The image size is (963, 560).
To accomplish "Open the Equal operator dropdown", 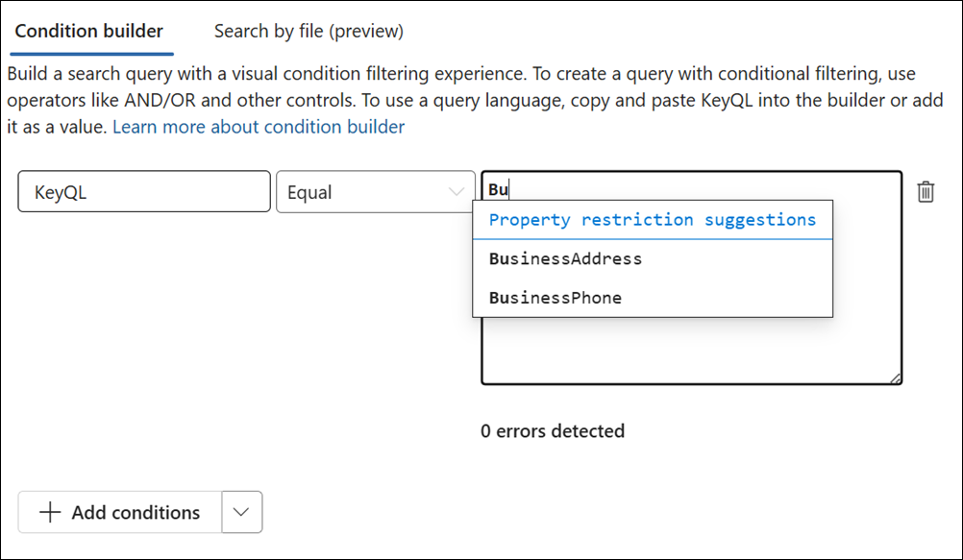I will [x=375, y=192].
